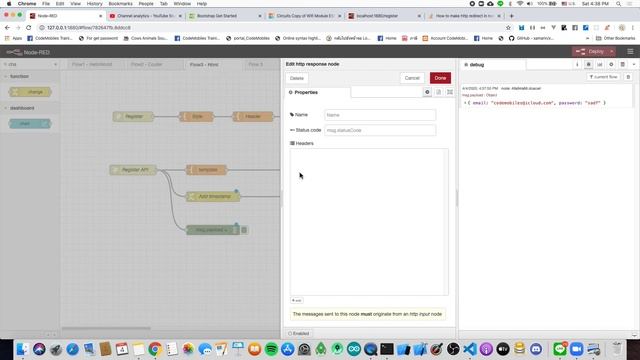
Task: Open Deploy options dropdown arrow
Action: pyautogui.click(x=611, y=52)
